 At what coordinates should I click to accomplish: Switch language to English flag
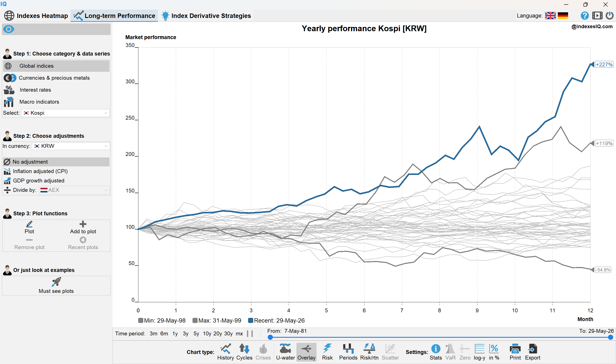550,16
